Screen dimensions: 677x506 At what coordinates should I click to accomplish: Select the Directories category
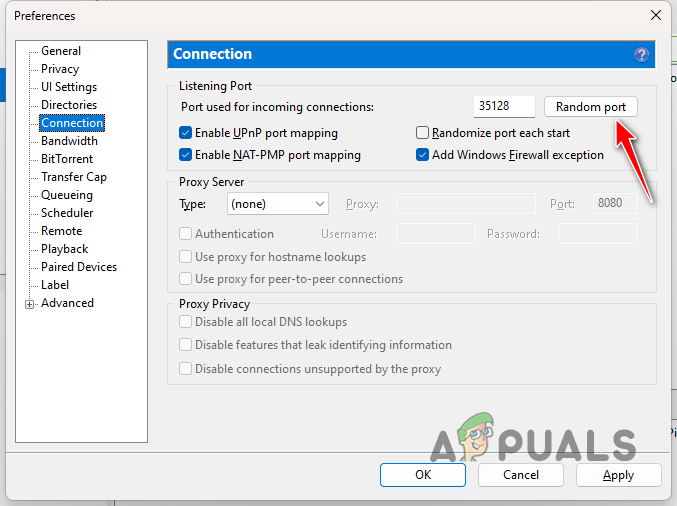(x=69, y=105)
